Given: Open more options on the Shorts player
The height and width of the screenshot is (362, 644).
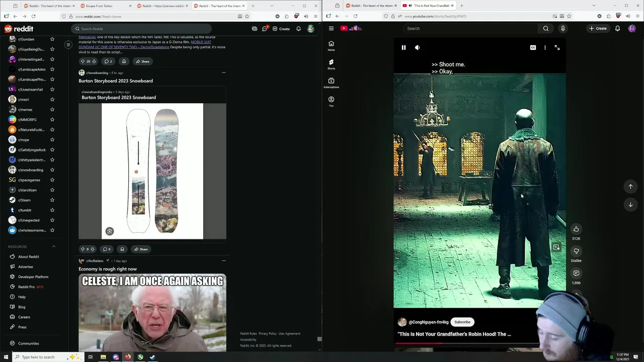Looking at the screenshot, I should [x=545, y=48].
